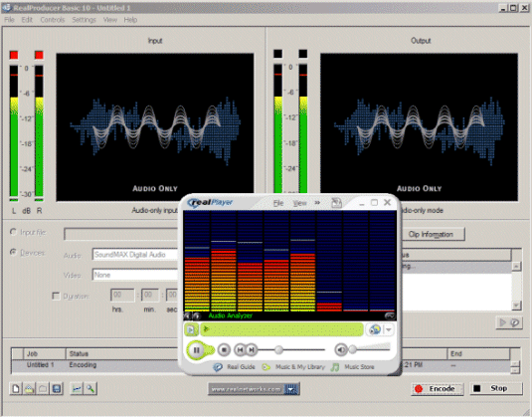Click the Input audio-only preview pane
Image resolution: width=532 pixels, height=417 pixels.
click(x=155, y=127)
